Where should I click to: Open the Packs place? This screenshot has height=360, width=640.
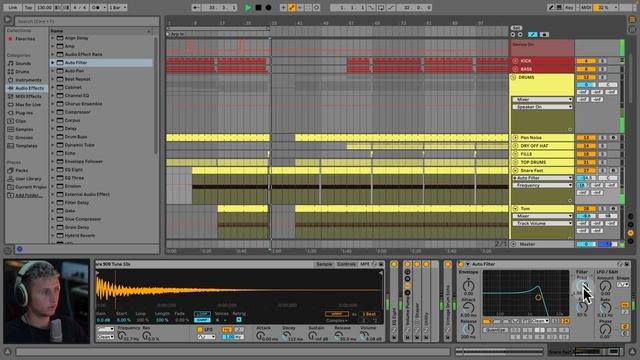[x=21, y=170]
